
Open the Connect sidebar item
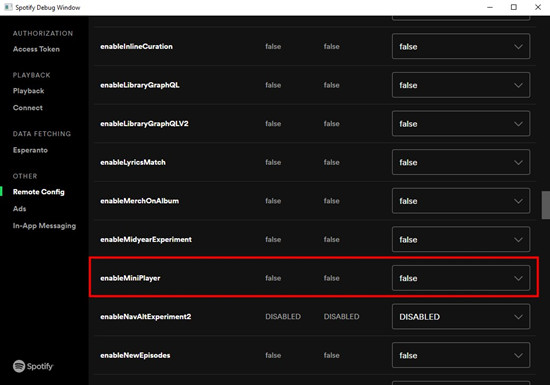pyautogui.click(x=28, y=108)
